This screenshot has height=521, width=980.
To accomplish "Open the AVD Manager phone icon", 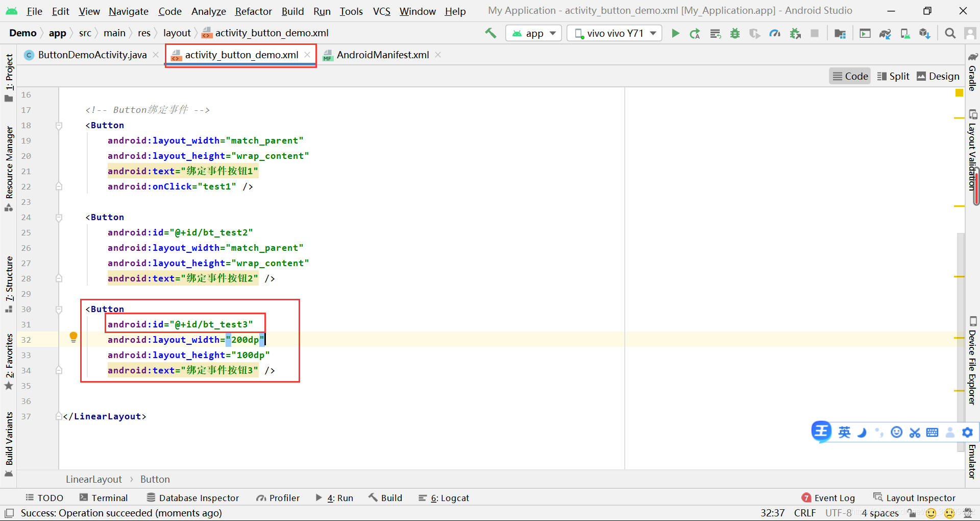I will coord(905,34).
